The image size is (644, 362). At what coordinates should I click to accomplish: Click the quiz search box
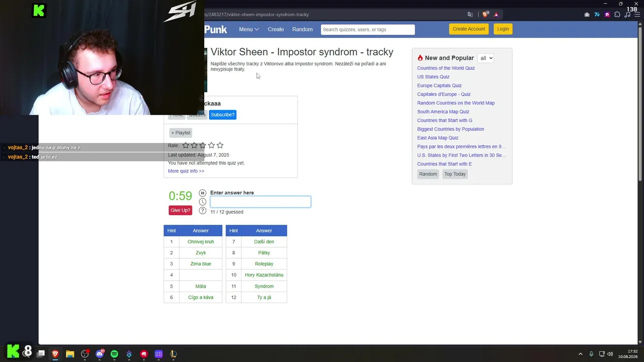pyautogui.click(x=368, y=30)
